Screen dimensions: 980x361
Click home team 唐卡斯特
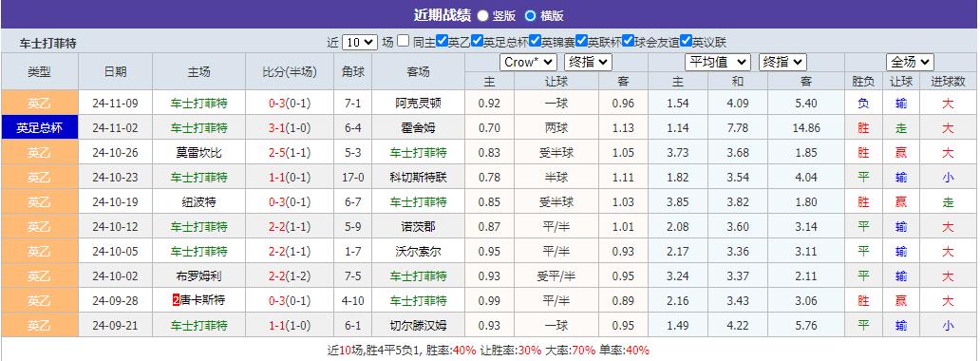click(203, 301)
